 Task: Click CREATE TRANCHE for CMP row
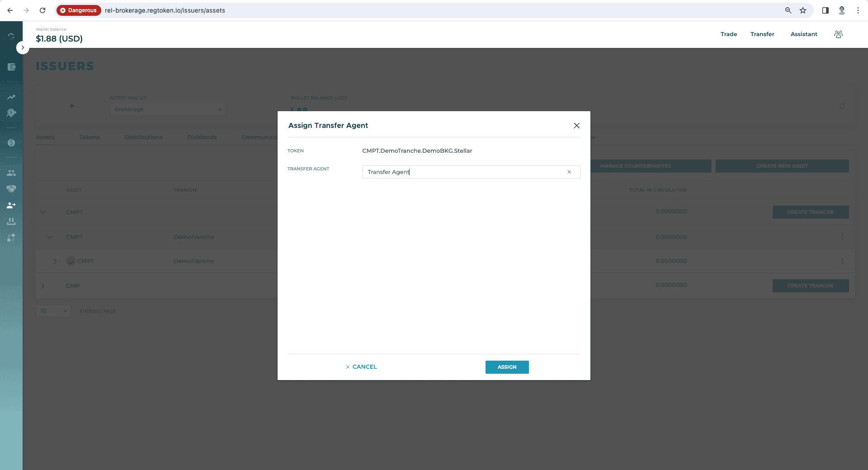click(810, 286)
